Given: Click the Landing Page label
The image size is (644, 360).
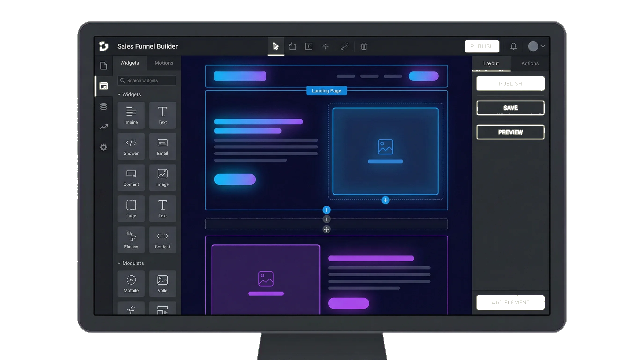Looking at the screenshot, I should coord(326,90).
